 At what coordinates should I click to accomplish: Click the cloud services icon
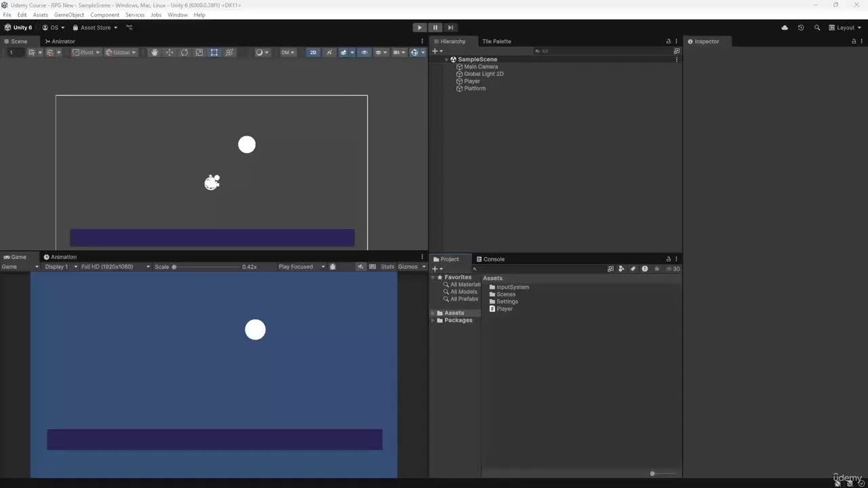(x=785, y=28)
